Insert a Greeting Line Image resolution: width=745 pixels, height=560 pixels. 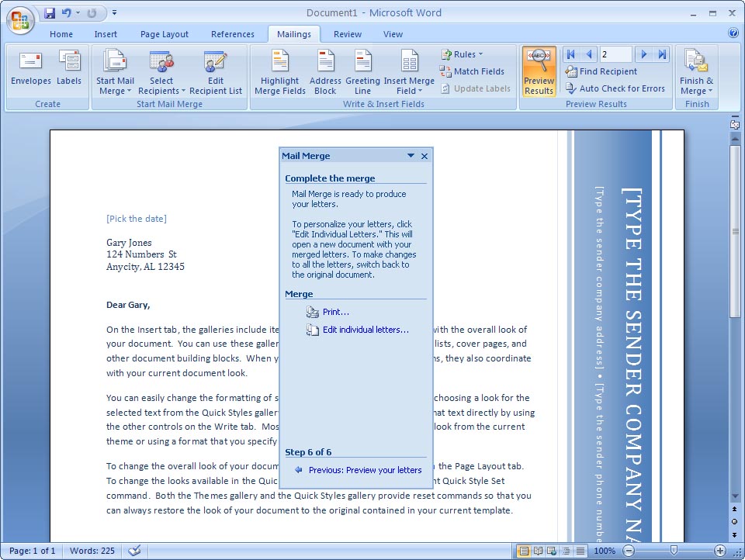[x=362, y=73]
